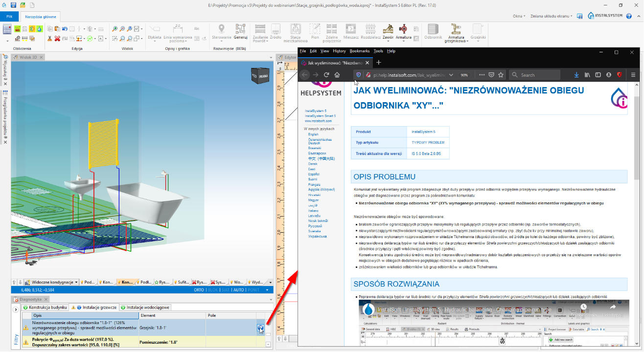
Task: Open the Firefox hamburger menu
Action: [633, 75]
